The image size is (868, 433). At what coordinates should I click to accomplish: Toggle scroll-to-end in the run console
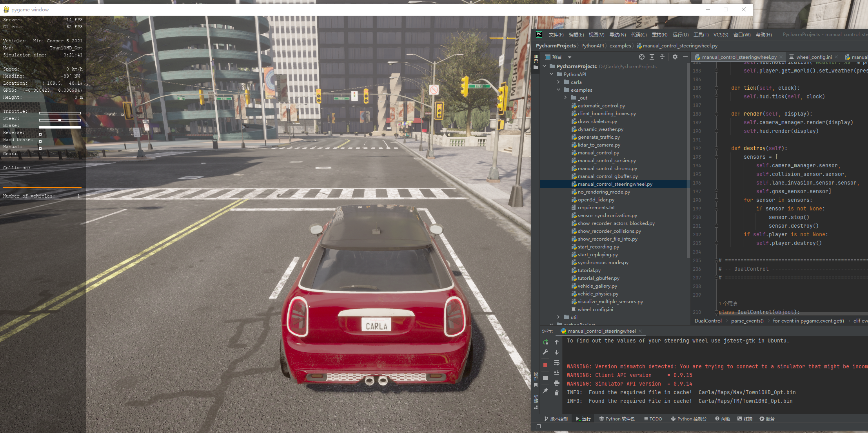point(557,373)
